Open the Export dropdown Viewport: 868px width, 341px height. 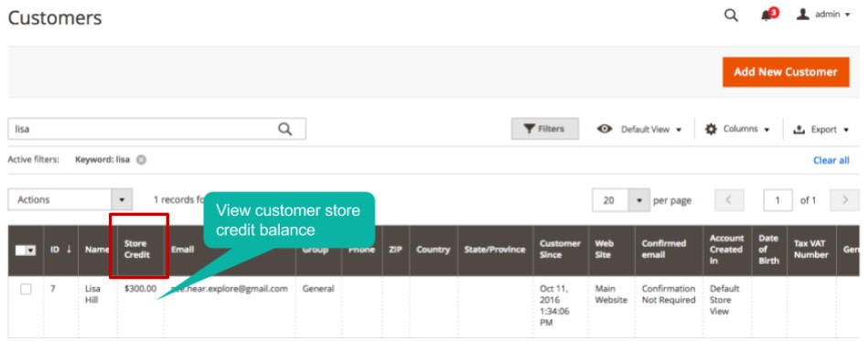coord(821,129)
